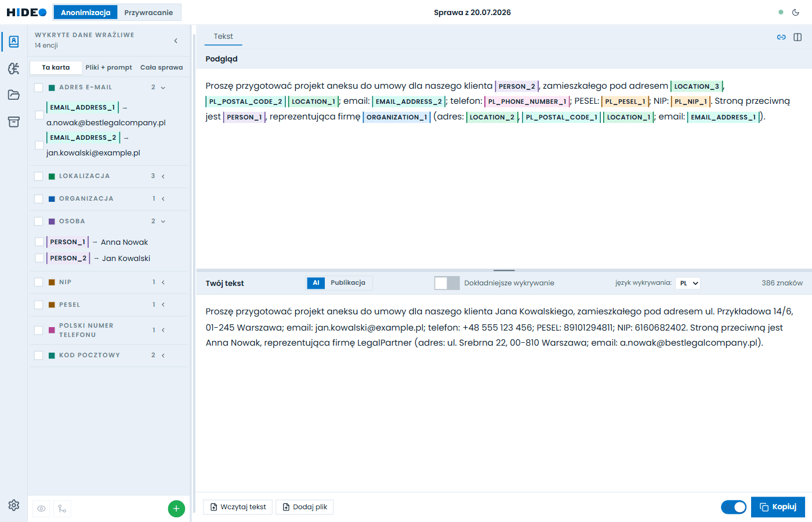Toggle Dokładniejsze wykrywanie switch
The width and height of the screenshot is (812, 522).
[x=447, y=283]
